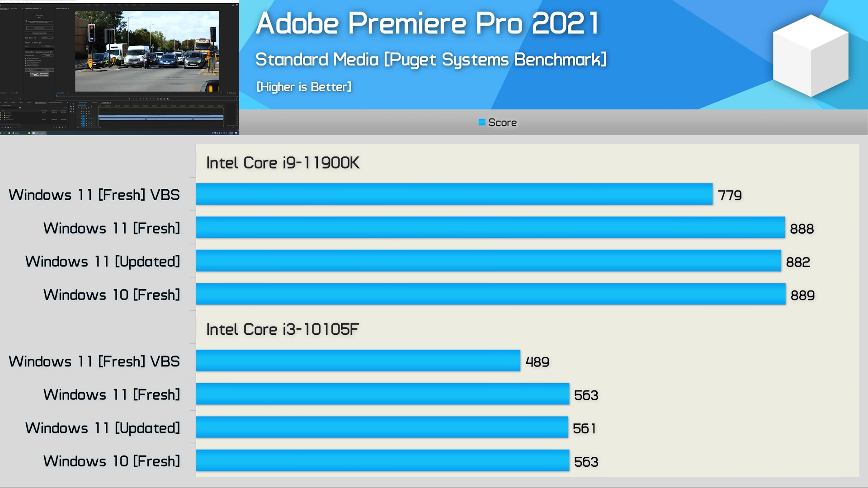Click Change button beside Export Location
868x488 pixels.
[47, 46]
